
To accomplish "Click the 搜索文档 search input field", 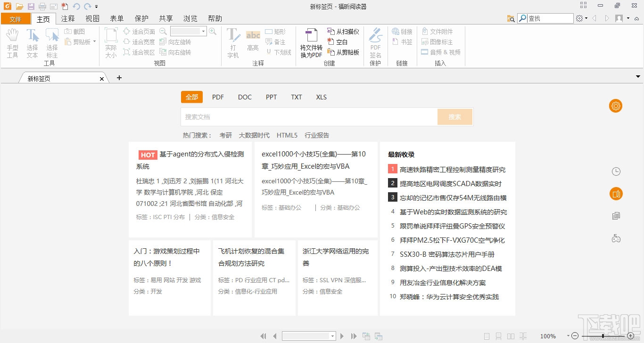I will pos(306,116).
